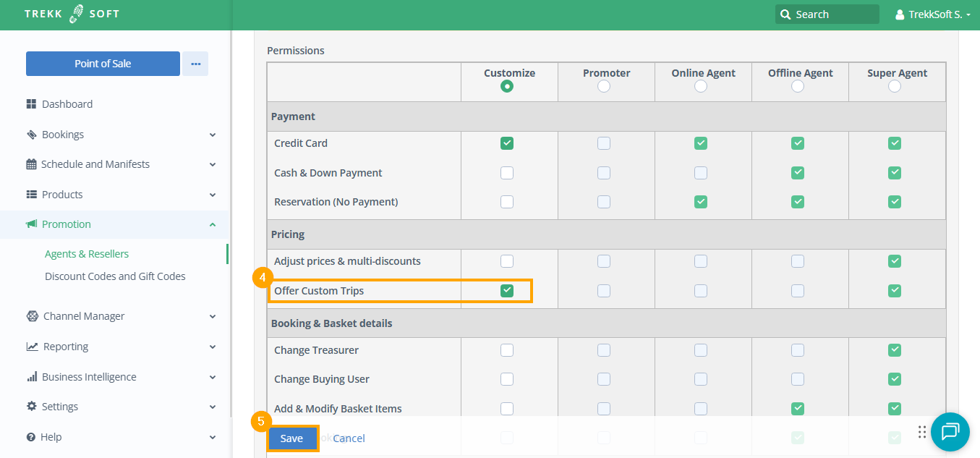Click the Schedule and Manifests calendar icon
This screenshot has width=980, height=458.
coord(31,164)
